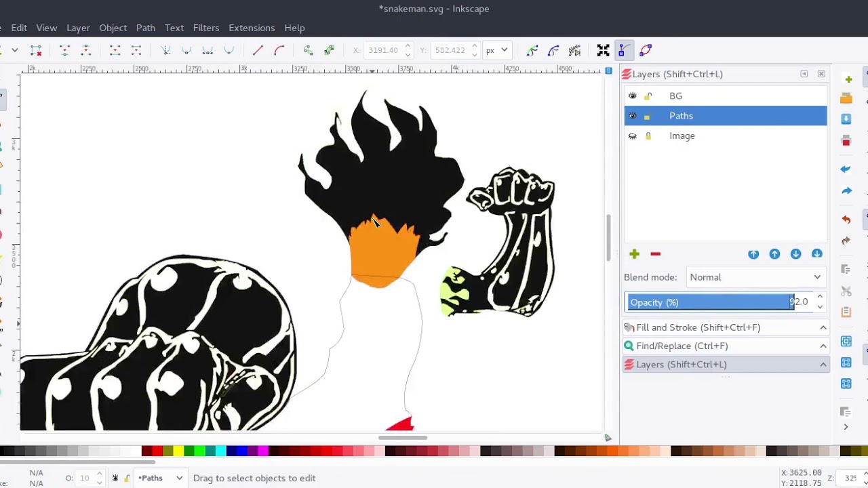The height and width of the screenshot is (488, 868).
Task: Make selected segments straight lines
Action: (258, 50)
